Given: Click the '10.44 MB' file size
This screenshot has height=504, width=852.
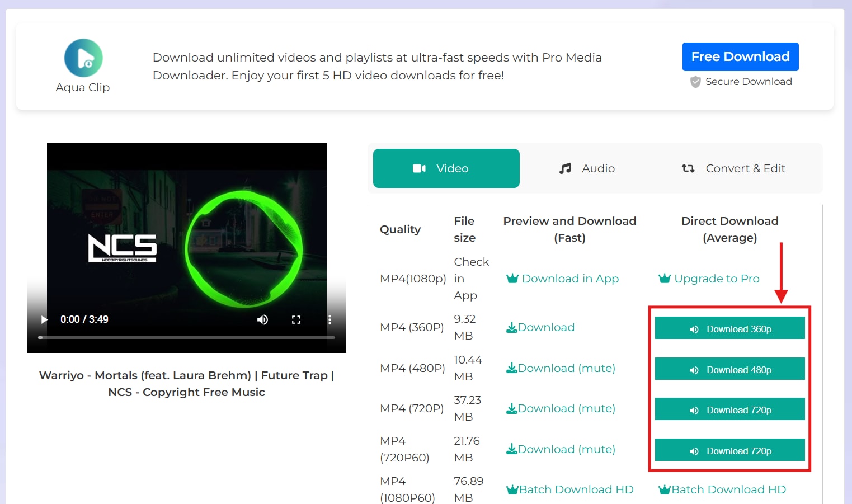Looking at the screenshot, I should (468, 368).
